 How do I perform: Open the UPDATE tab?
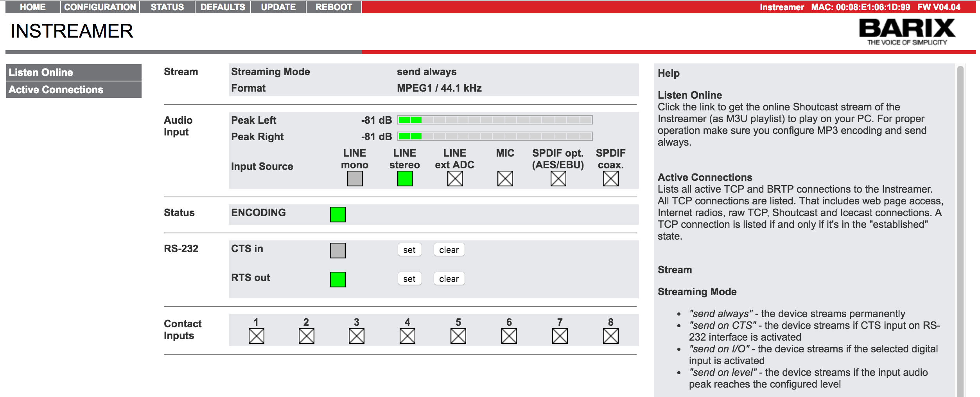pyautogui.click(x=278, y=7)
